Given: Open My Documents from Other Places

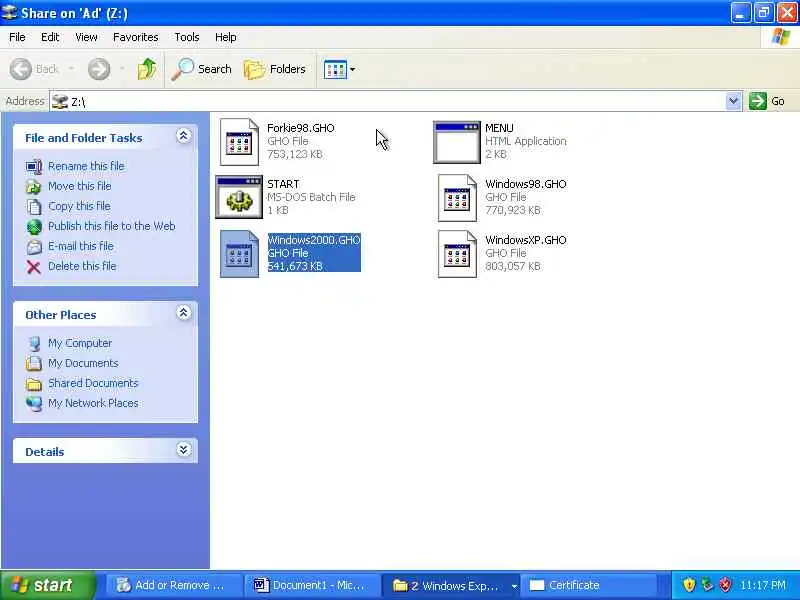Looking at the screenshot, I should (83, 363).
